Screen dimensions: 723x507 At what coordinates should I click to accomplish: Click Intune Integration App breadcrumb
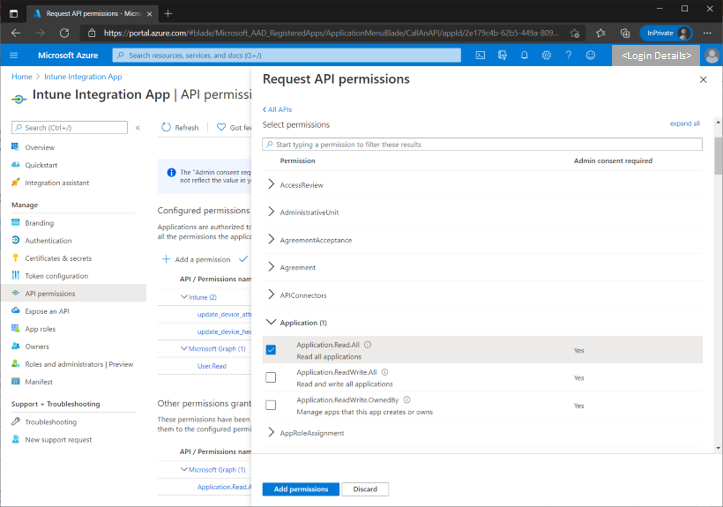pyautogui.click(x=83, y=77)
